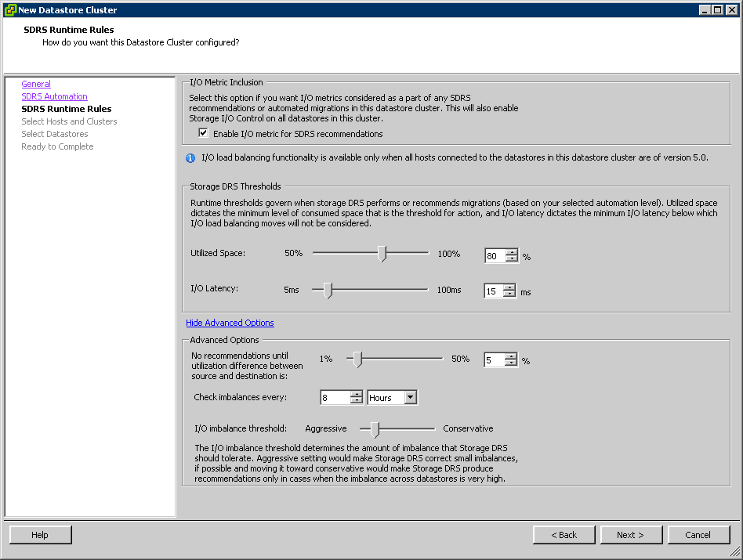Viewport: 743px width, 560px height.
Task: Decrease utilization difference with down arrow
Action: 510,363
